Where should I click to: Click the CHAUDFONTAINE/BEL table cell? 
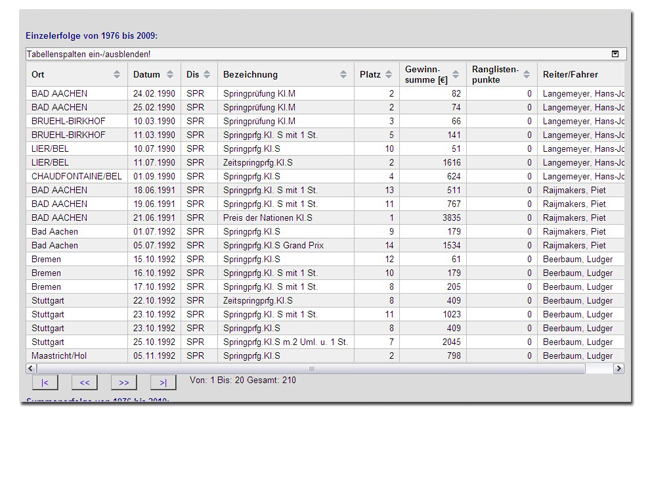tap(76, 176)
